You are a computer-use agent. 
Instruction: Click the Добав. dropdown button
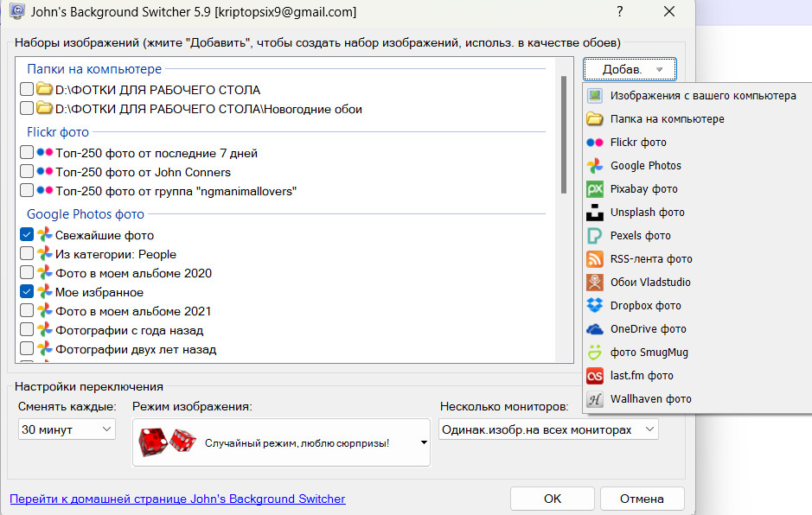[630, 69]
